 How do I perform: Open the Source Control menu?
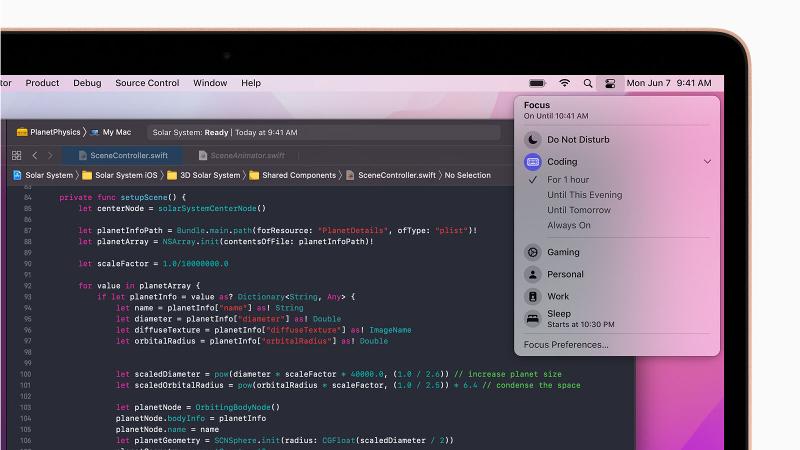pyautogui.click(x=147, y=83)
